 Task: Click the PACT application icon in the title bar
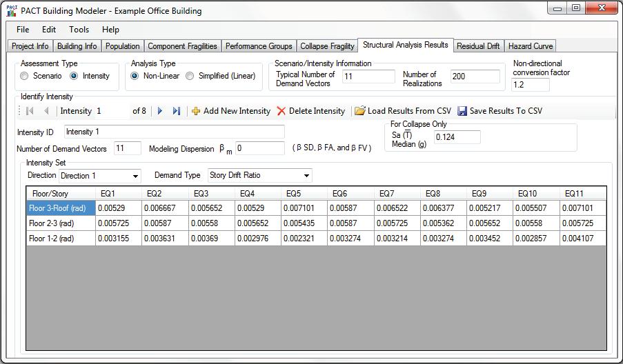pos(12,11)
